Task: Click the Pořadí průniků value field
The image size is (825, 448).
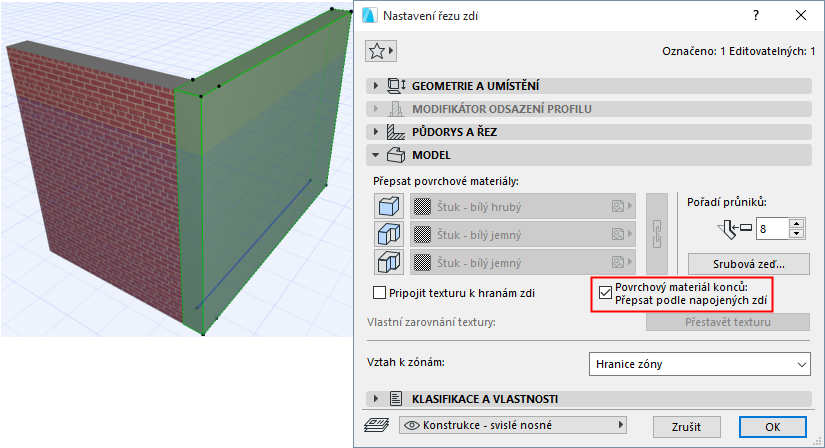Action: [x=772, y=229]
